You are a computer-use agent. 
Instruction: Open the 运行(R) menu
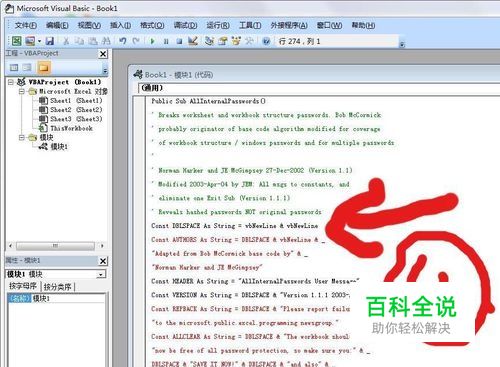(x=218, y=25)
